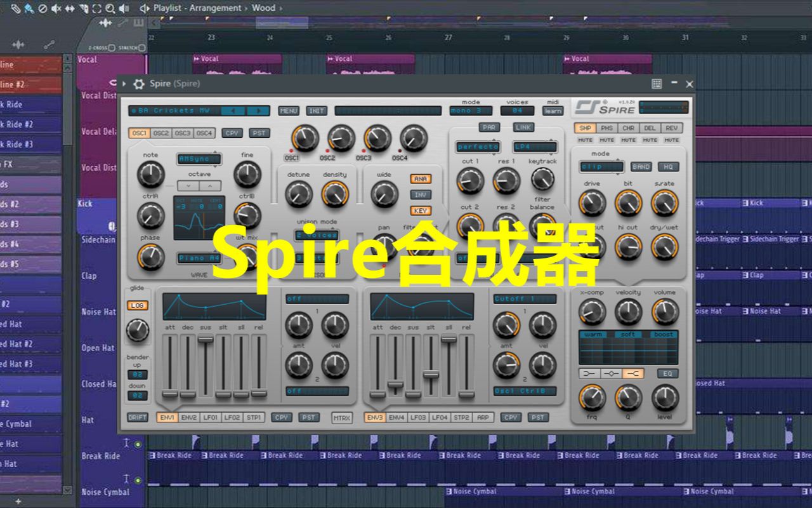Click the ENV1 sus slider handle
812x508 pixels.
(x=206, y=340)
